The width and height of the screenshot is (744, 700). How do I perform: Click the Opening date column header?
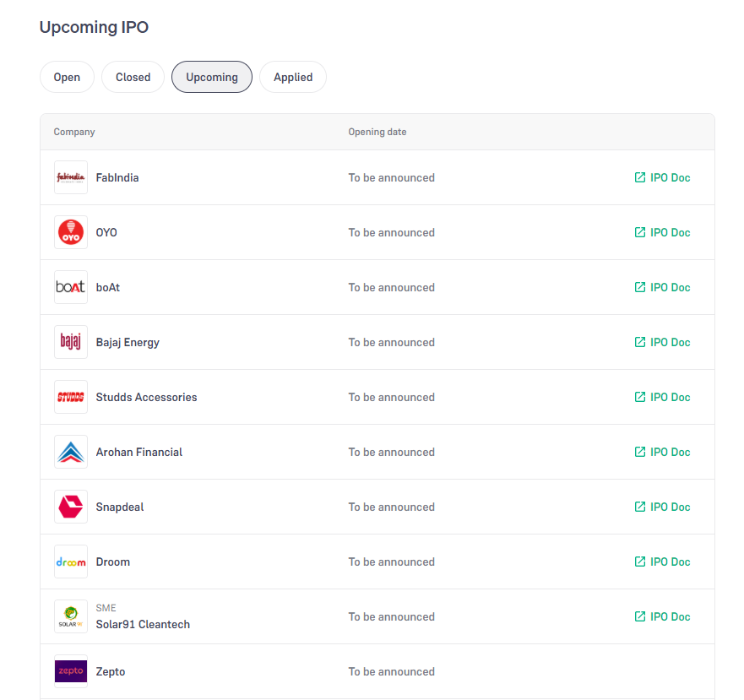point(377,132)
